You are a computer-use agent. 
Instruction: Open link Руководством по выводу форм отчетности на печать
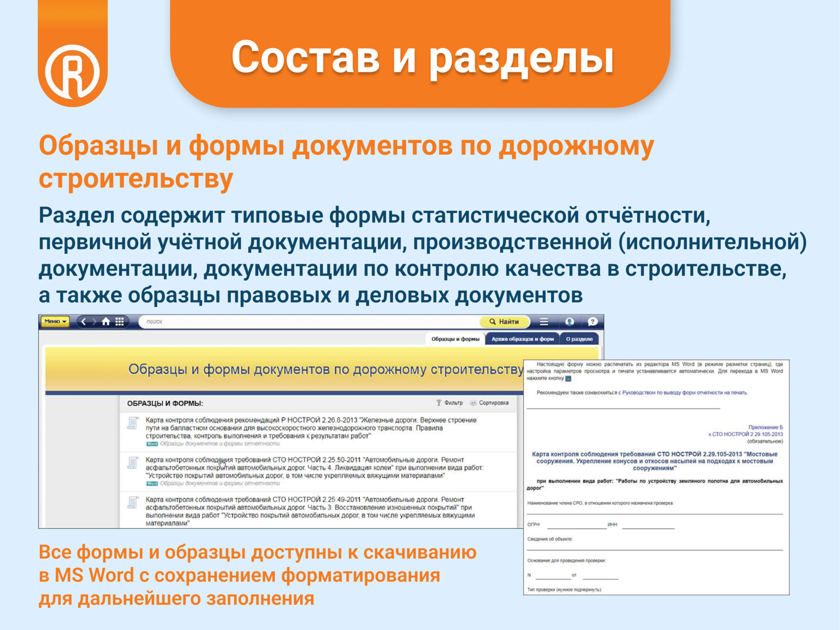click(x=684, y=393)
